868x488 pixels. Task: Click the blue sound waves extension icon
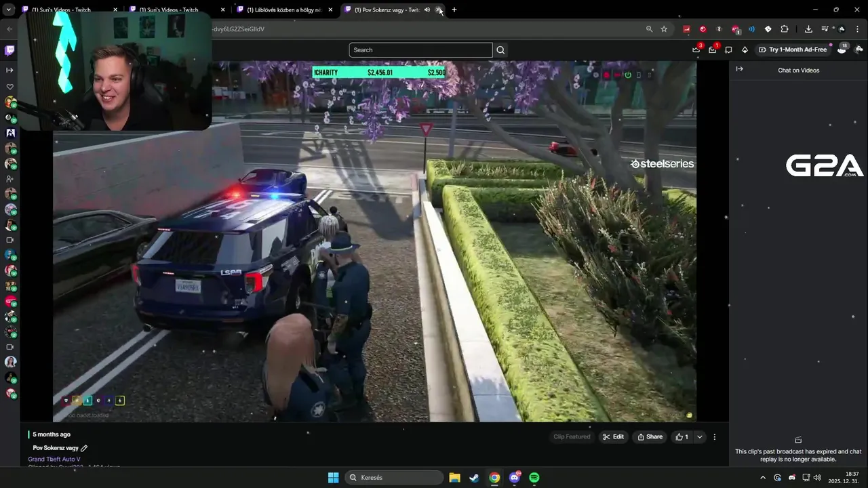[751, 29]
